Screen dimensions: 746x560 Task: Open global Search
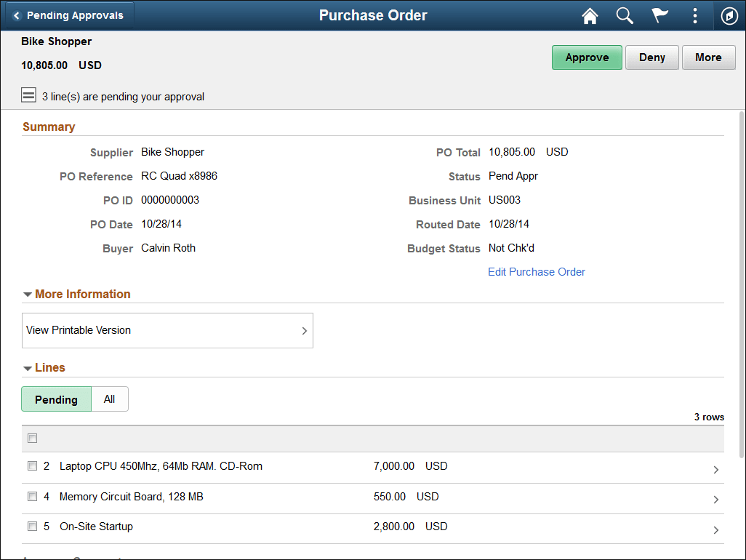(625, 15)
